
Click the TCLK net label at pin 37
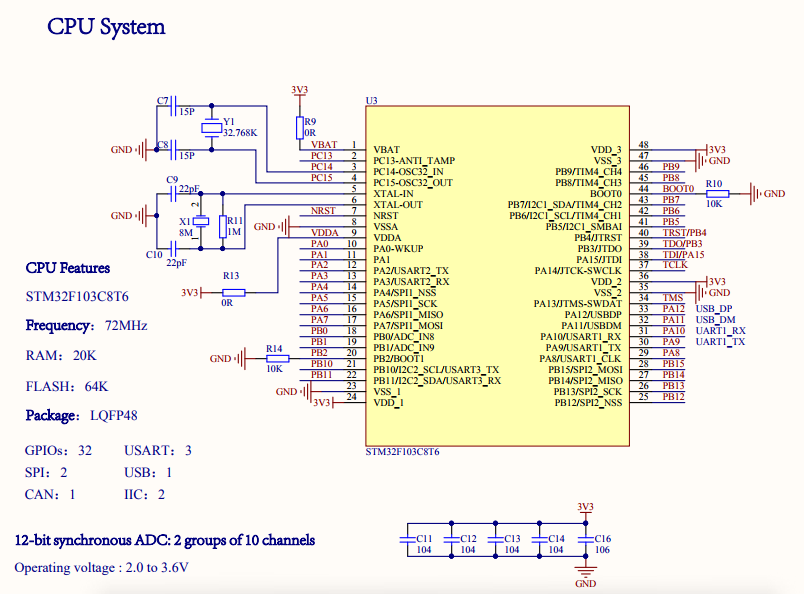click(675, 265)
